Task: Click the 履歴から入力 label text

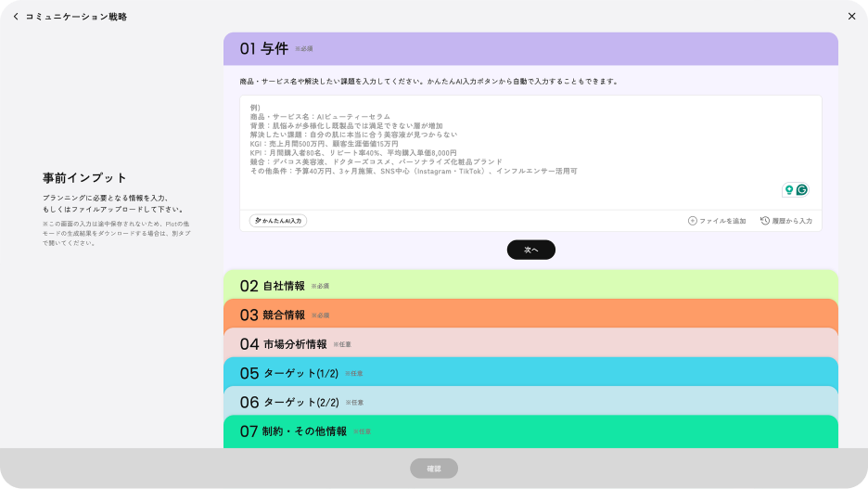Action: click(792, 221)
